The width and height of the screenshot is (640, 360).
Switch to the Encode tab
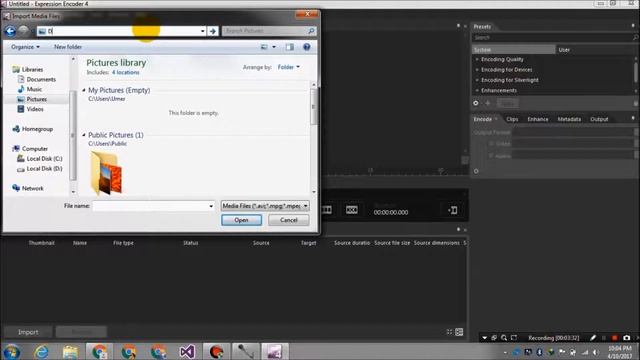[482, 119]
